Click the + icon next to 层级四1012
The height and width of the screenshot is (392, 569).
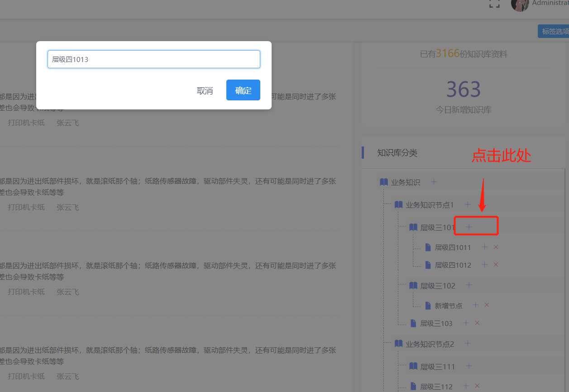484,264
